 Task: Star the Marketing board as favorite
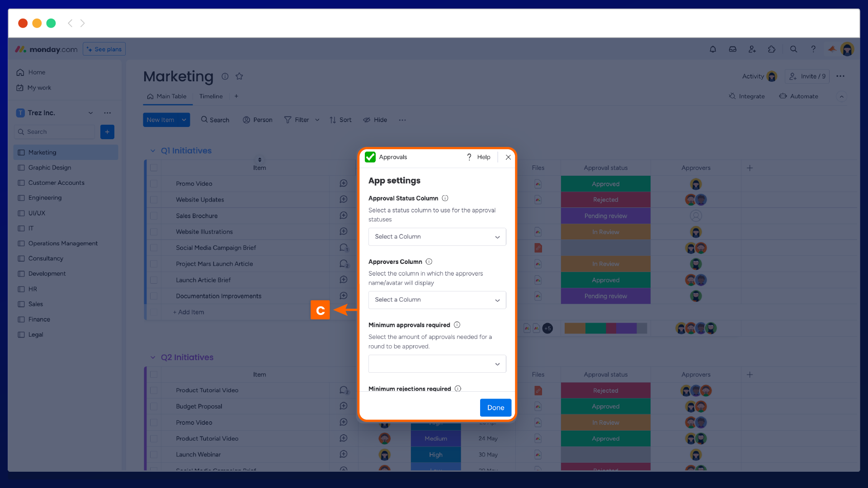240,76
